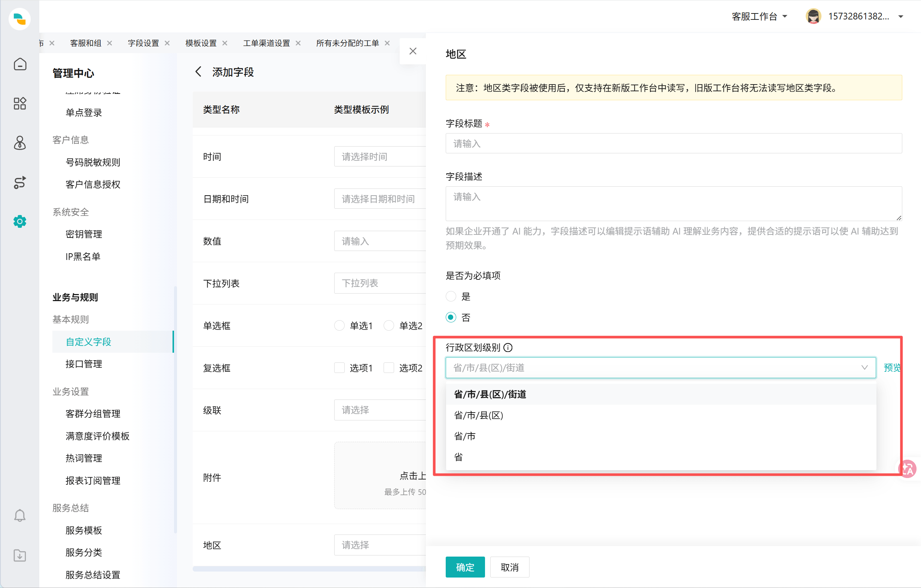Open the settings gear icon in sidebar
Screen dimensions: 921x588
(20, 221)
